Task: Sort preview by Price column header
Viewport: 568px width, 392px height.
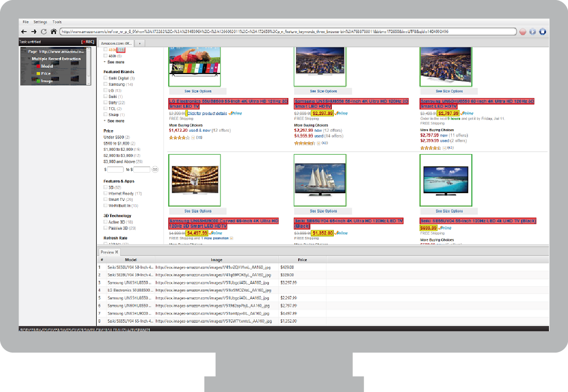Action: click(302, 260)
